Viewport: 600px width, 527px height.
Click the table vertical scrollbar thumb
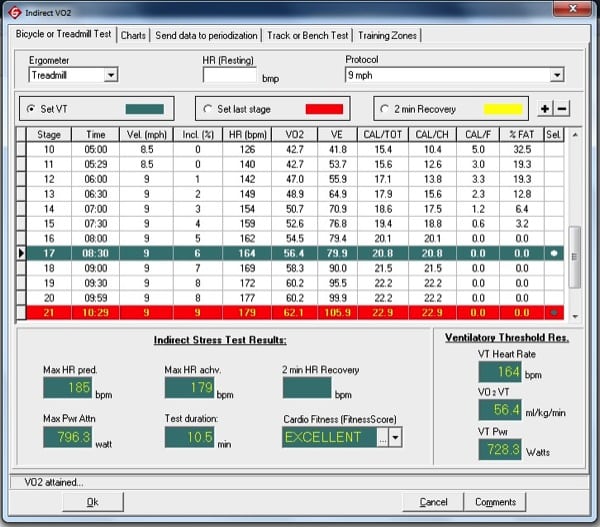tap(574, 256)
